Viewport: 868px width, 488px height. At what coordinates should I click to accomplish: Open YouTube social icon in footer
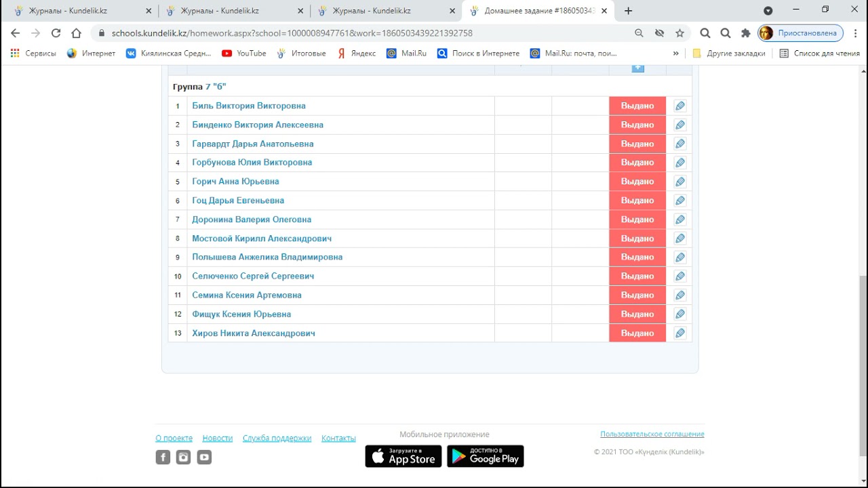tap(204, 457)
